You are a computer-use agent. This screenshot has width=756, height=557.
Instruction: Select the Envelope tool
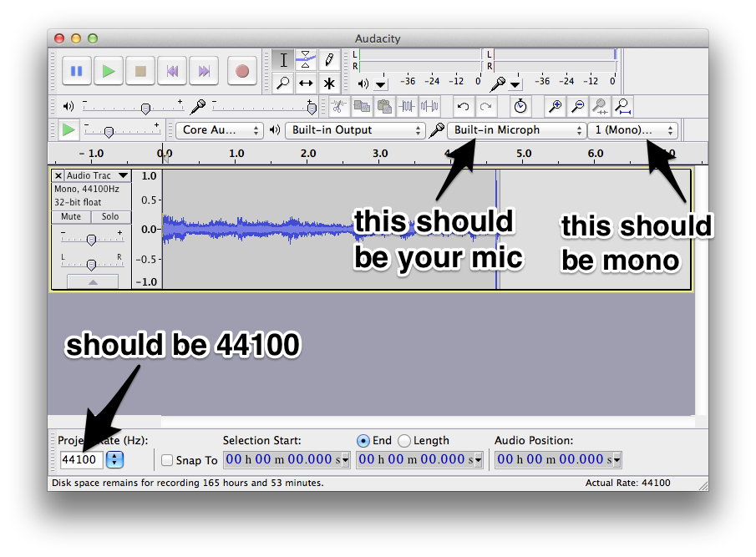pyautogui.click(x=306, y=60)
